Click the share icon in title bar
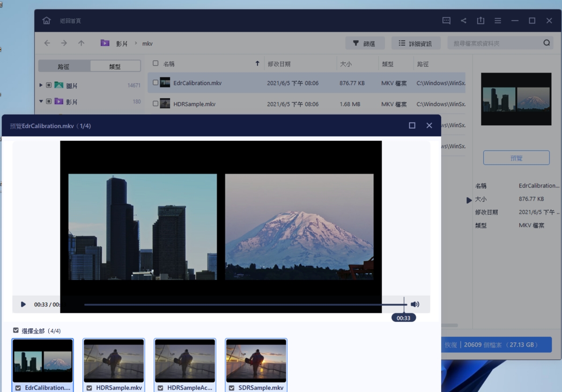This screenshot has height=392, width=562. coord(463,21)
